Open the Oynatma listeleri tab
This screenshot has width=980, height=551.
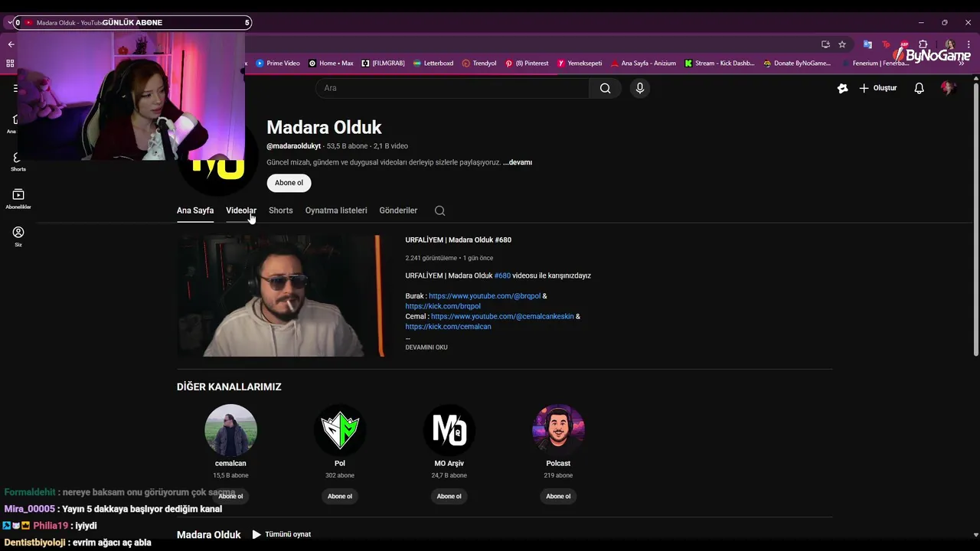tap(336, 210)
